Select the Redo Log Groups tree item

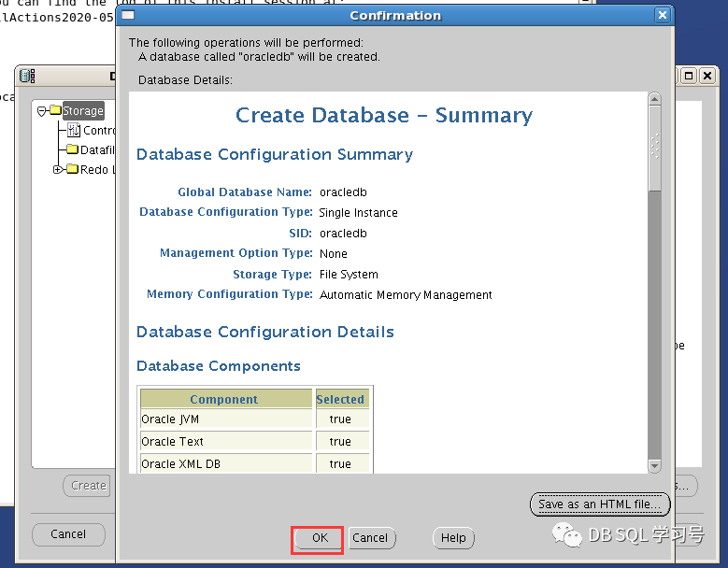[x=97, y=169]
